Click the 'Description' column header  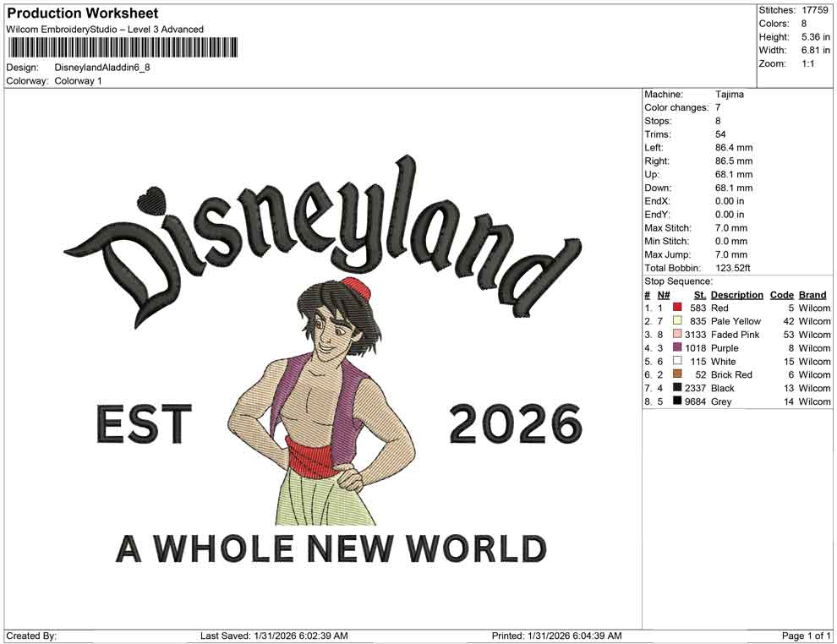[736, 294]
